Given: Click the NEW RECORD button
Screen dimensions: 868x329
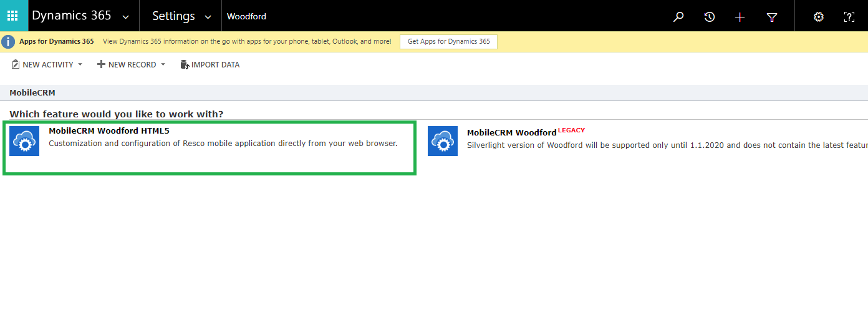Looking at the screenshot, I should [127, 64].
